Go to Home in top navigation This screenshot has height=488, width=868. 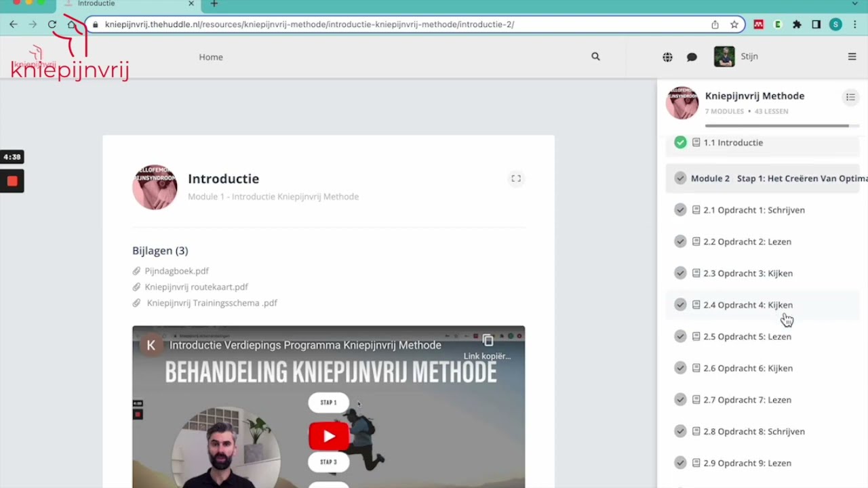coord(211,57)
